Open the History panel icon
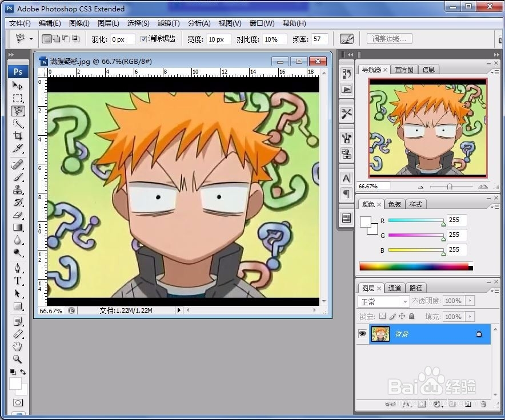The image size is (505, 420). coord(347,74)
